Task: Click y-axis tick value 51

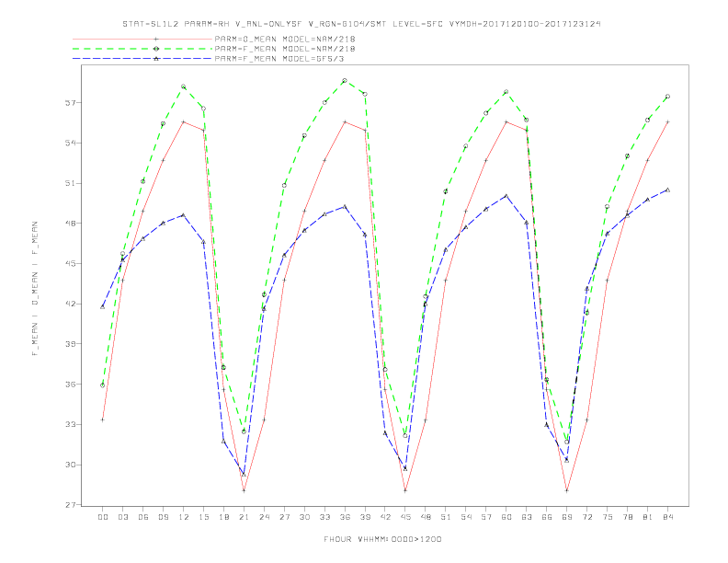Action: coord(70,183)
